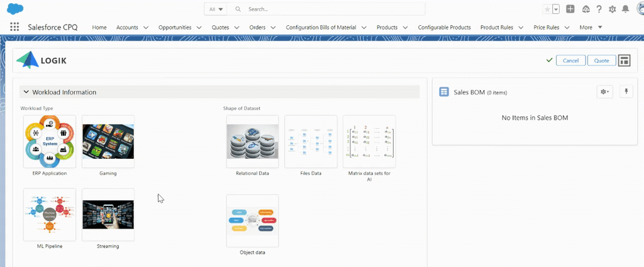Click the 'No Items in Sales BOM' message
The height and width of the screenshot is (267, 644).
[x=535, y=118]
